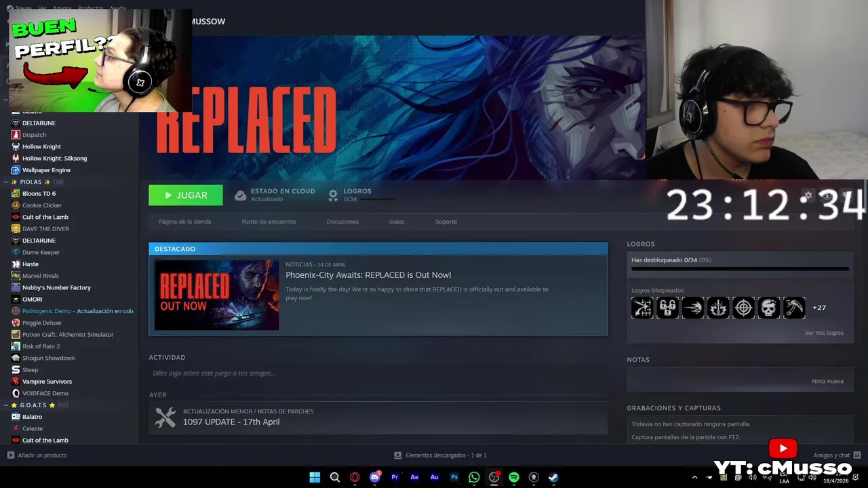868x488 pixels.
Task: Open the REPLACED OUT NOW news thumbnail
Action: pos(216,295)
